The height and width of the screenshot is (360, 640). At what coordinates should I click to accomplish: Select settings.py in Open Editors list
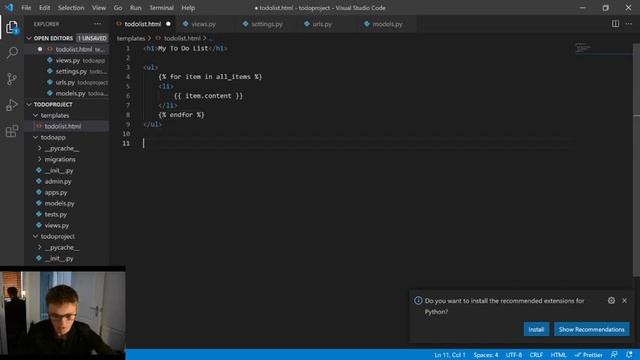[x=71, y=71]
